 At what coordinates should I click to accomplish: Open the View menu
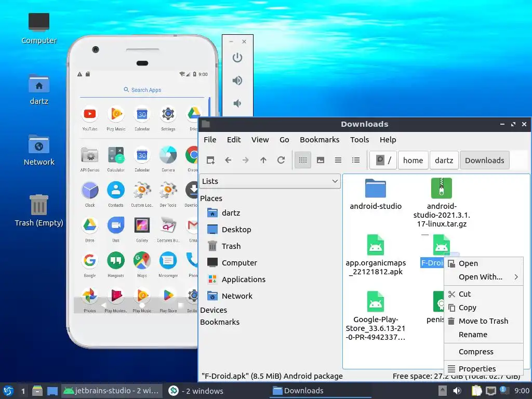click(x=260, y=140)
